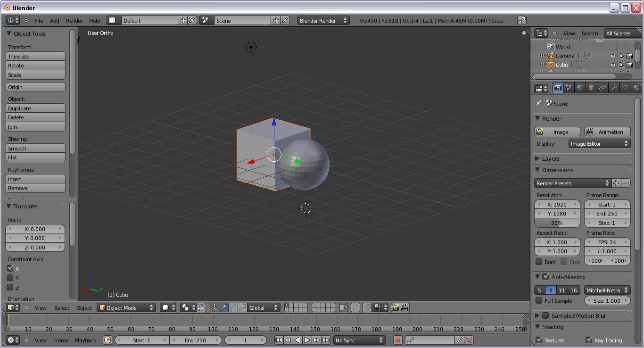Enable the Full Sample checkbox
The image size is (644, 348).
coord(540,300)
